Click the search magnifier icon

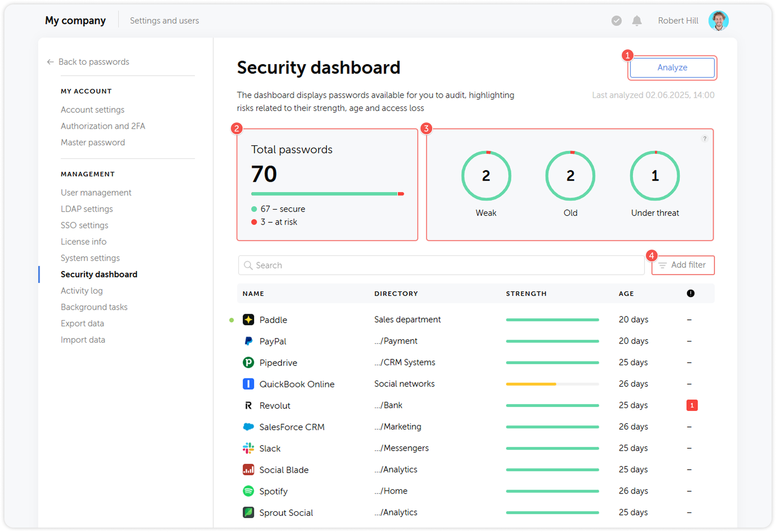[x=248, y=265]
